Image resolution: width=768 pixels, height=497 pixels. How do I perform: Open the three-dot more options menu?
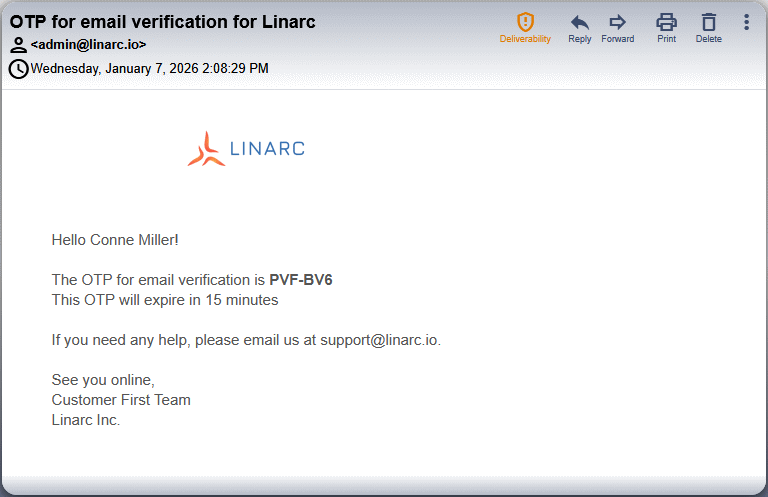pos(746,22)
